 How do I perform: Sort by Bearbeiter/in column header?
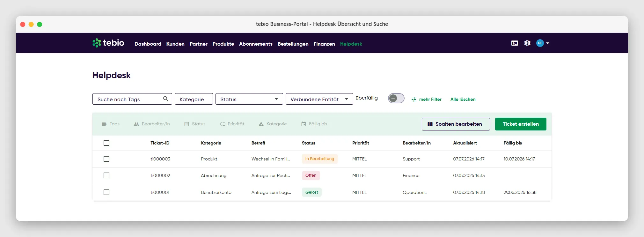417,143
